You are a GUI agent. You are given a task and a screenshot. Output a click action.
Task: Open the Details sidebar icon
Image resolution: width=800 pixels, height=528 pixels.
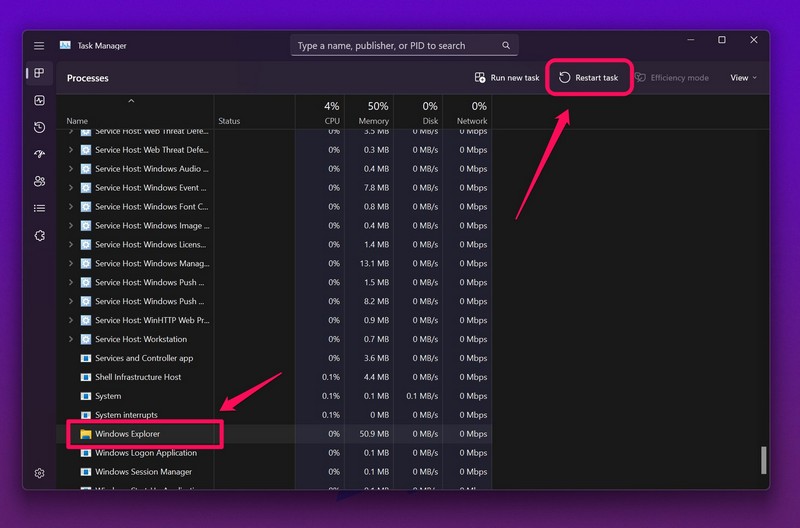(x=39, y=208)
